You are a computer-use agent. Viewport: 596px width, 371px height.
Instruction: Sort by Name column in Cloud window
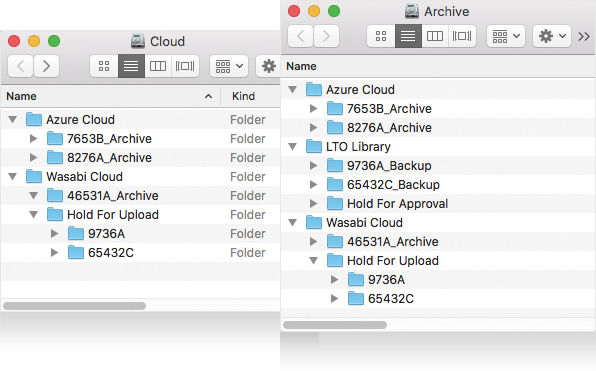110,96
